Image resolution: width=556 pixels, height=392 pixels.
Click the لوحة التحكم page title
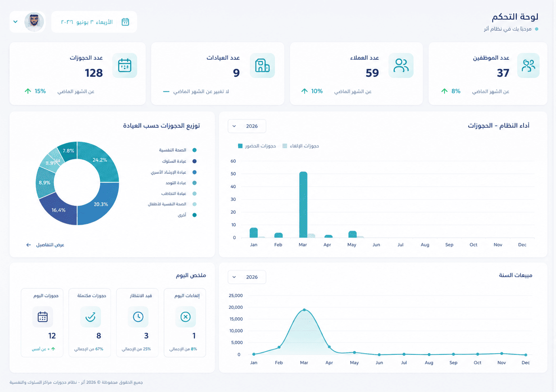pyautogui.click(x=515, y=17)
